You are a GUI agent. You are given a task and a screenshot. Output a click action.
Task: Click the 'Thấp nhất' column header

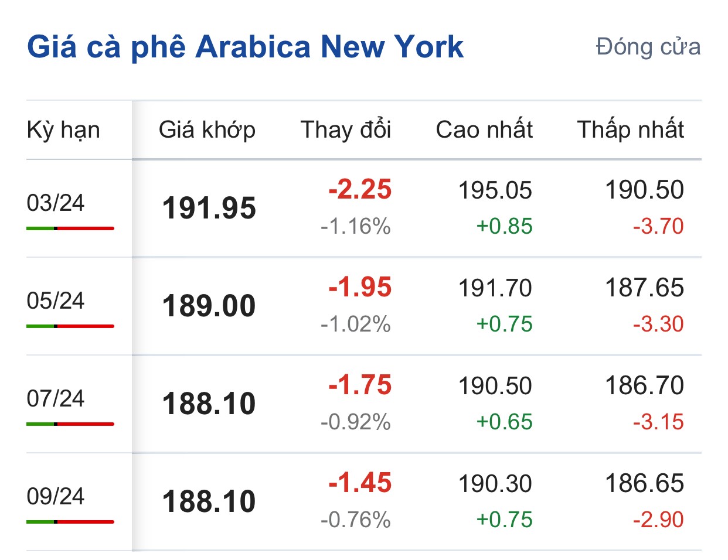click(x=630, y=130)
